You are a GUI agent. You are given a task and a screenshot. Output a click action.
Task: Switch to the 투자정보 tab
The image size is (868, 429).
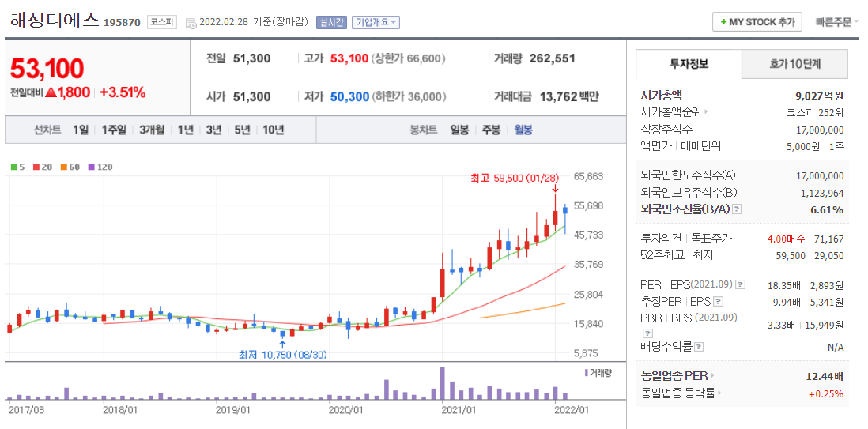[689, 64]
